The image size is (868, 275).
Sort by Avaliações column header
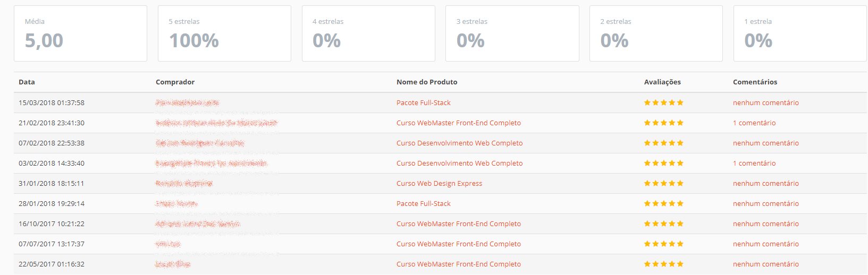(x=662, y=82)
